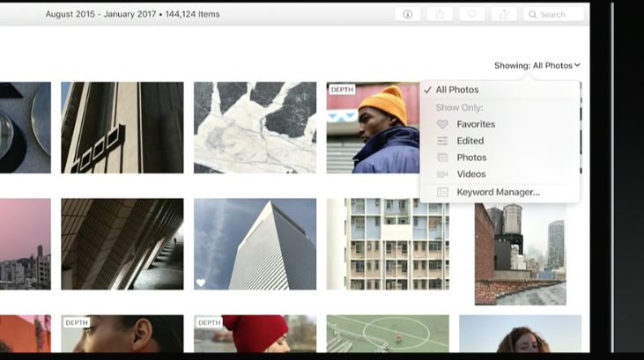Select the orange beanie man photo
Image resolution: width=644 pixels, height=360 pixels.
373,128
